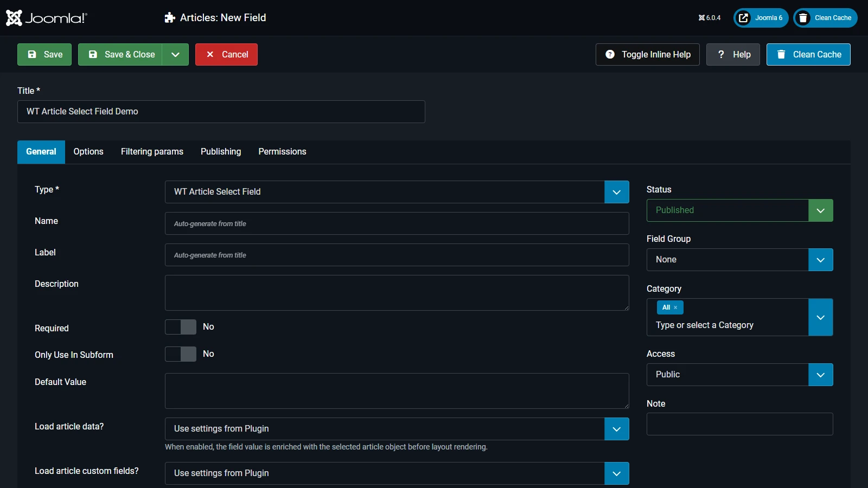Click the trash icon Clean Cache header pill
This screenshot has width=868, height=488.
825,18
